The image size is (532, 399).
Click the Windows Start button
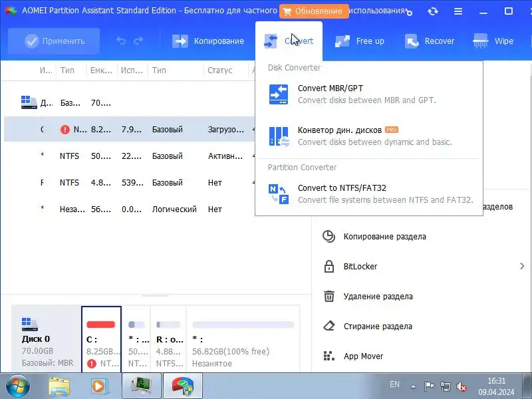click(x=17, y=386)
